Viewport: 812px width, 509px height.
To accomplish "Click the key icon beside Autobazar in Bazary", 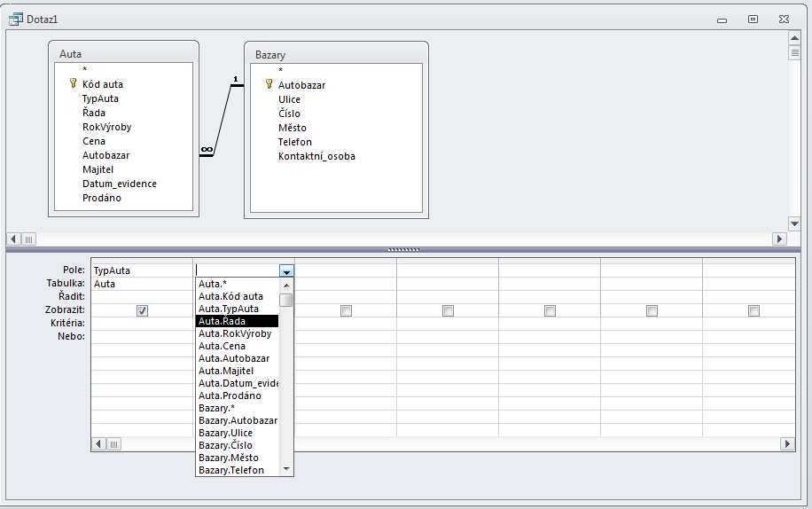I will (269, 84).
